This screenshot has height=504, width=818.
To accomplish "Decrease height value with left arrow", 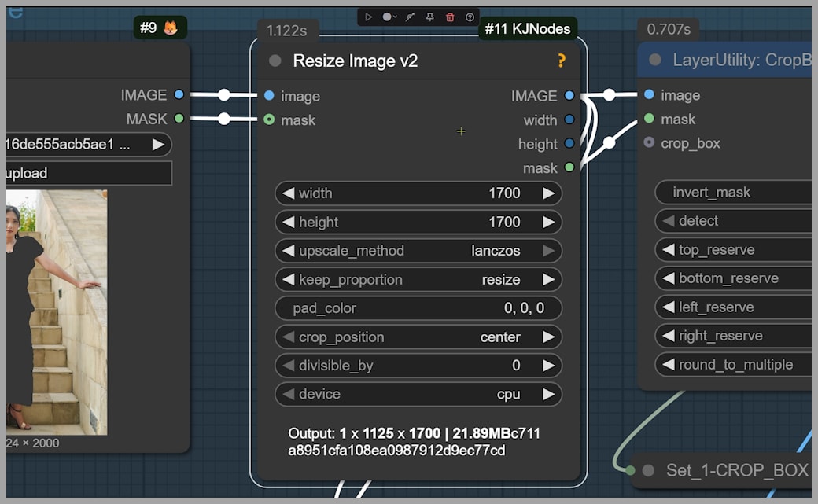I will click(288, 223).
